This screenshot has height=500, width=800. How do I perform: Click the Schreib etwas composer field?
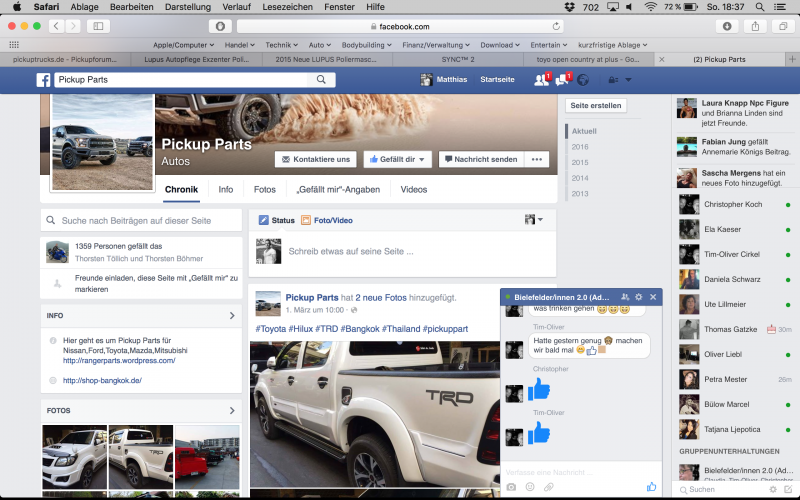tap(351, 251)
